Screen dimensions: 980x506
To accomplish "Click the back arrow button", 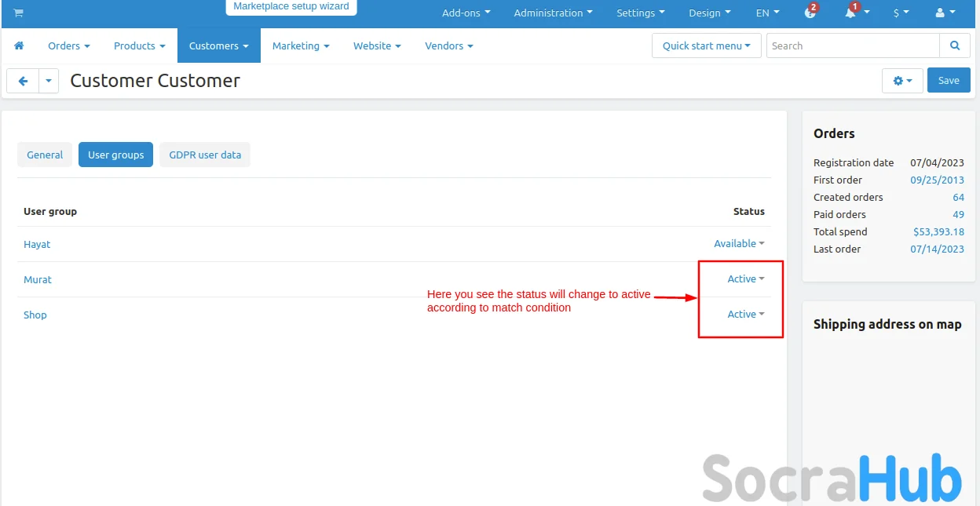I will pos(23,81).
